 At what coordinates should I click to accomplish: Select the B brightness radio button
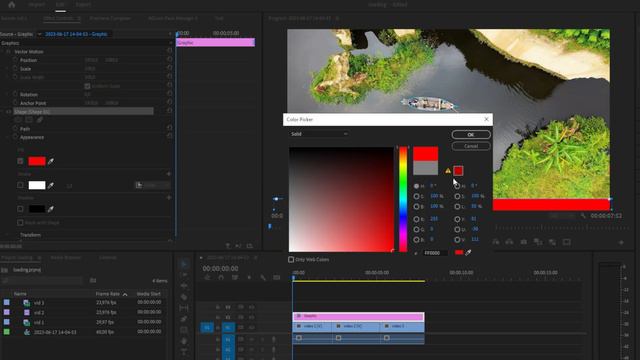[416, 207]
